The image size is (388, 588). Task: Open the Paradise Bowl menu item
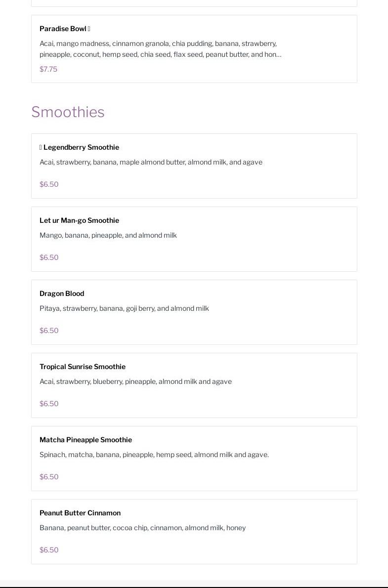[x=63, y=29]
